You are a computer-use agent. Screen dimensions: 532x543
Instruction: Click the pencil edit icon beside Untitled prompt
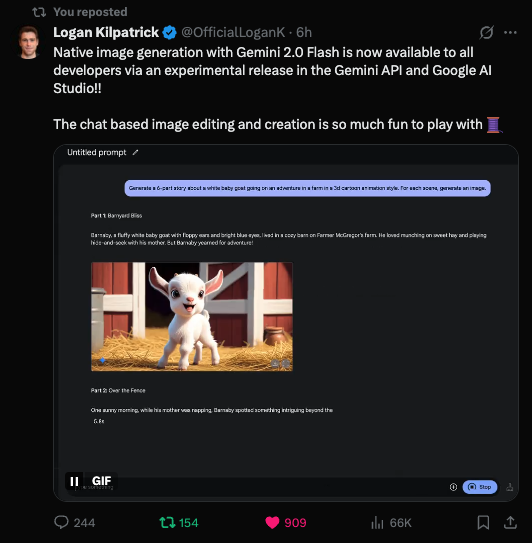[135, 152]
